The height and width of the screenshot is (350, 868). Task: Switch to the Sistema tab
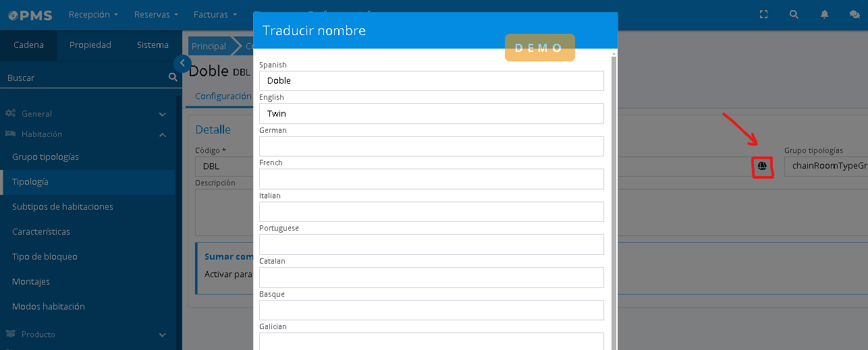pyautogui.click(x=153, y=45)
